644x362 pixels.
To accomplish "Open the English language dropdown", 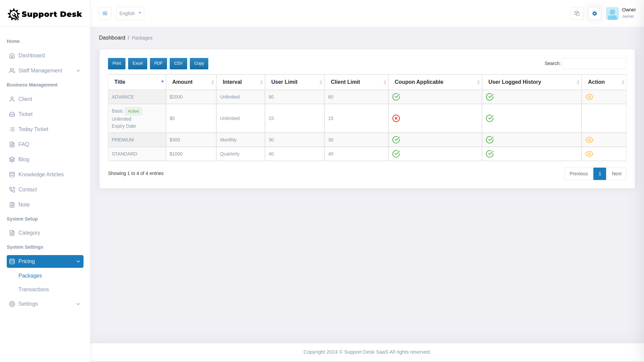I will (x=130, y=13).
